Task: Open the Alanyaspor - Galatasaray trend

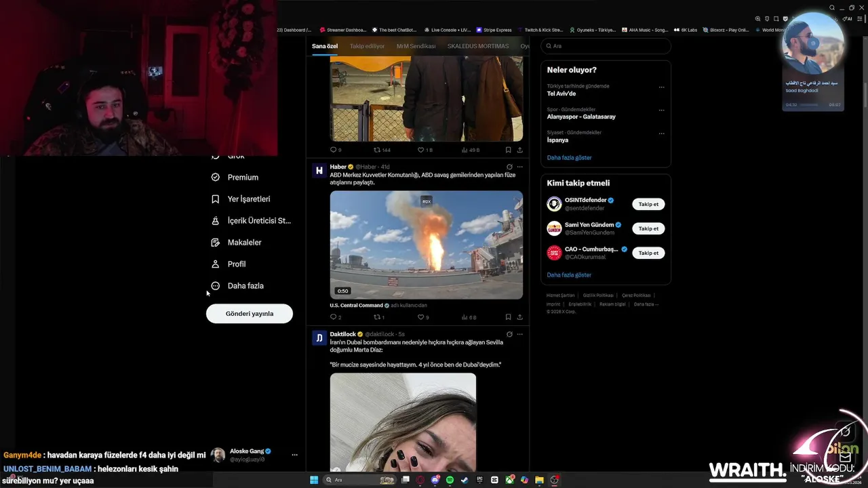Action: (581, 117)
